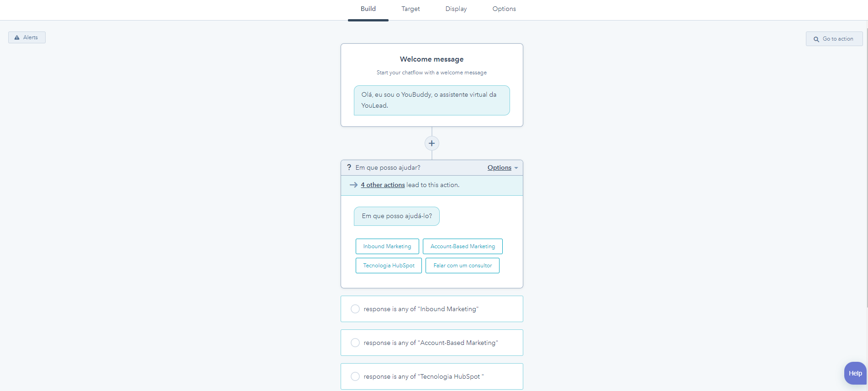Image resolution: width=868 pixels, height=391 pixels.
Task: Click the Alerts warning triangle icon
Action: click(x=17, y=37)
